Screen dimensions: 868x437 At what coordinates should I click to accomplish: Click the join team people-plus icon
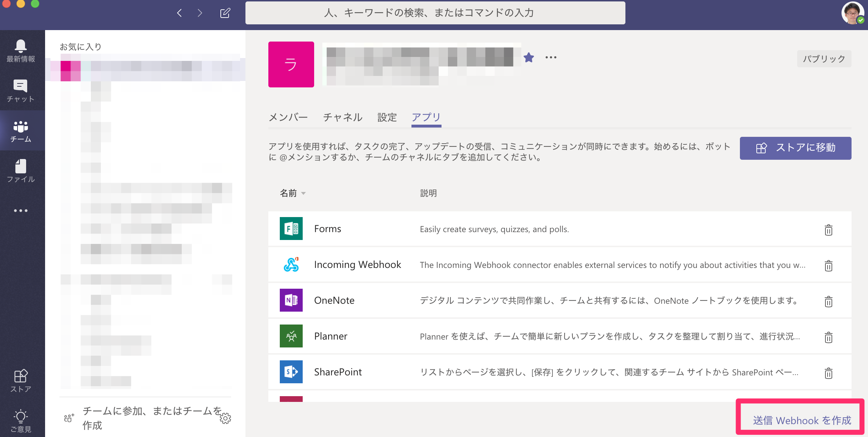(69, 418)
